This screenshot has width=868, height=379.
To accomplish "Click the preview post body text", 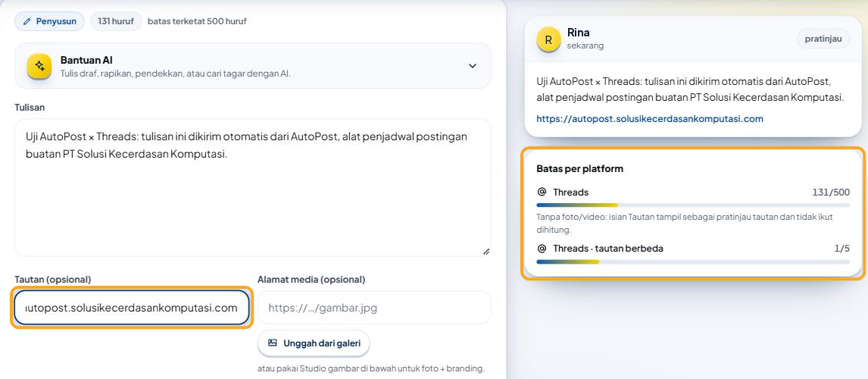I will pos(690,89).
